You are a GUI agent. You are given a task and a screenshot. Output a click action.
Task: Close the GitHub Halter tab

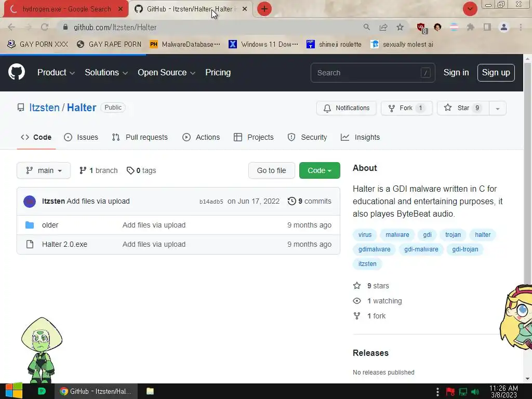pyautogui.click(x=245, y=9)
